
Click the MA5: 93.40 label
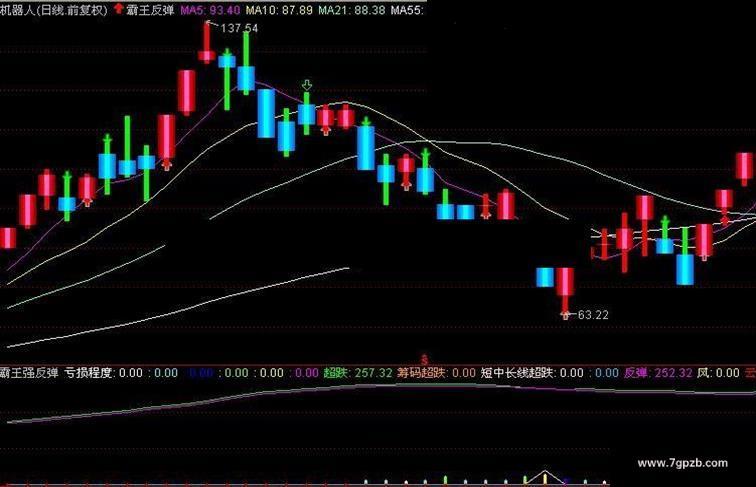pos(210,10)
